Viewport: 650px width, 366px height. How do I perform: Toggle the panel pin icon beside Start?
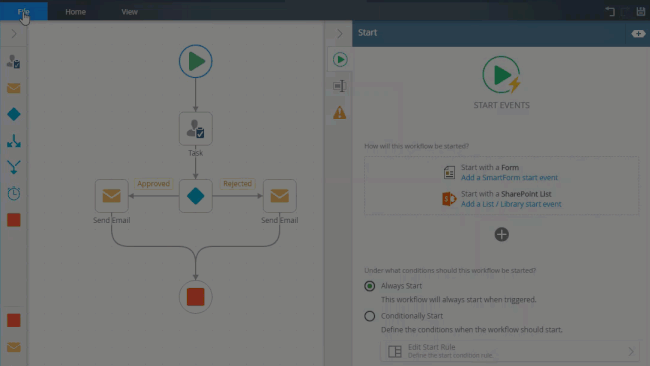point(638,34)
